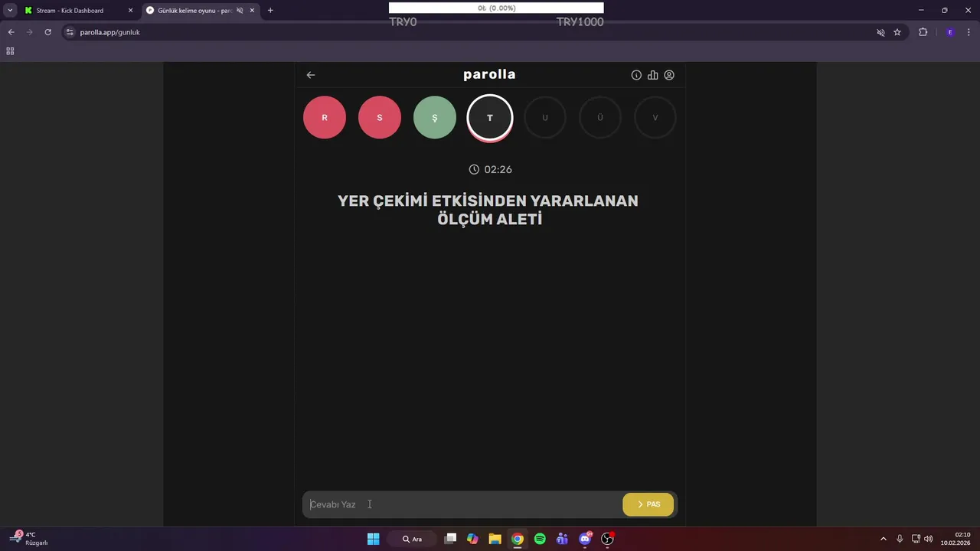Open the weather widget showing 4°C
This screenshot has height=551, width=980.
(x=29, y=539)
